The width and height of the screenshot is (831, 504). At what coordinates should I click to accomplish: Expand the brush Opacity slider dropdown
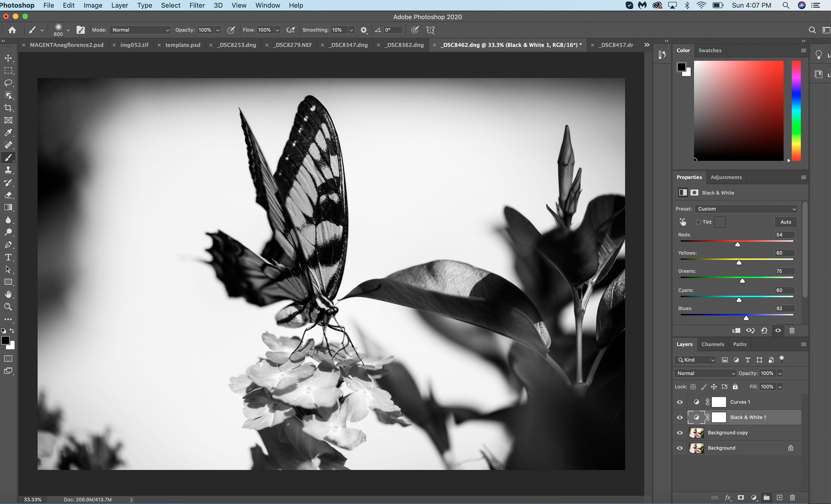[218, 30]
